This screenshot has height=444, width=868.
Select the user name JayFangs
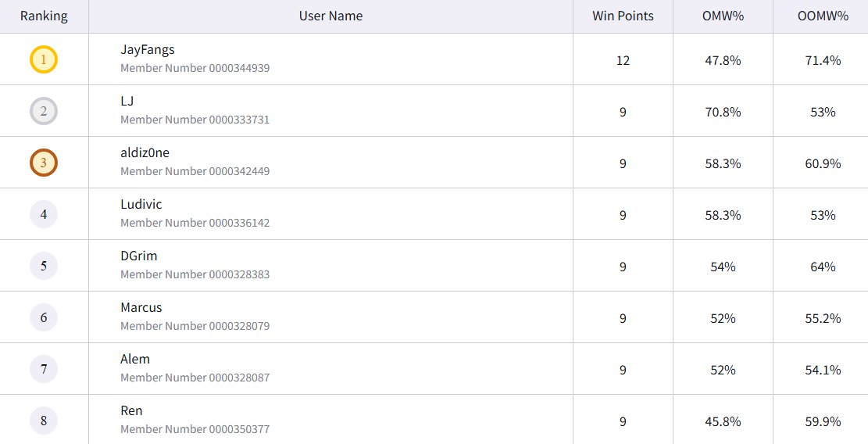[x=147, y=49]
